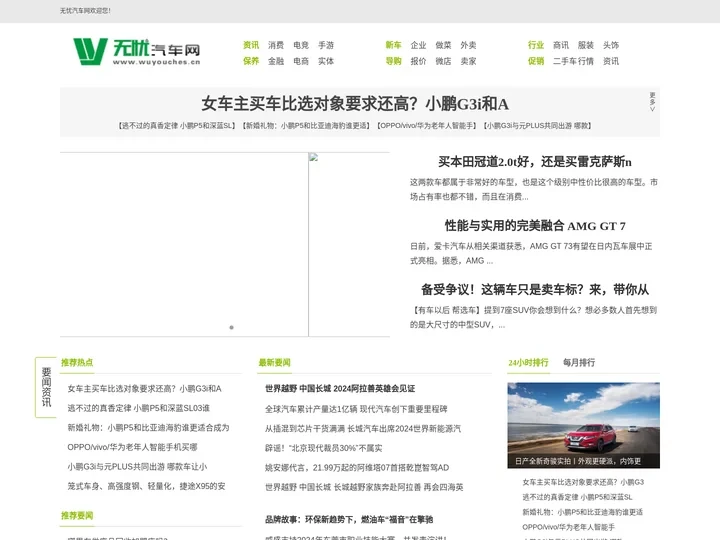Open ranking item 逃不过的真香定律 小鹏P5和深蓝SL

(577, 497)
